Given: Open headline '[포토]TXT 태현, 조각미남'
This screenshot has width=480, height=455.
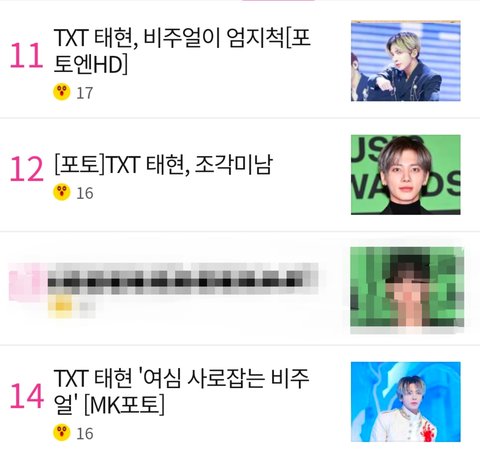Looking at the screenshot, I should coord(163,164).
